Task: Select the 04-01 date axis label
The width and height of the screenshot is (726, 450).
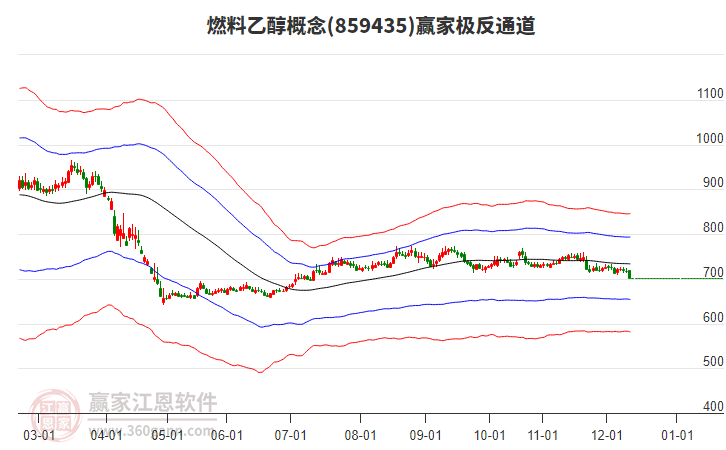Action: (x=106, y=435)
